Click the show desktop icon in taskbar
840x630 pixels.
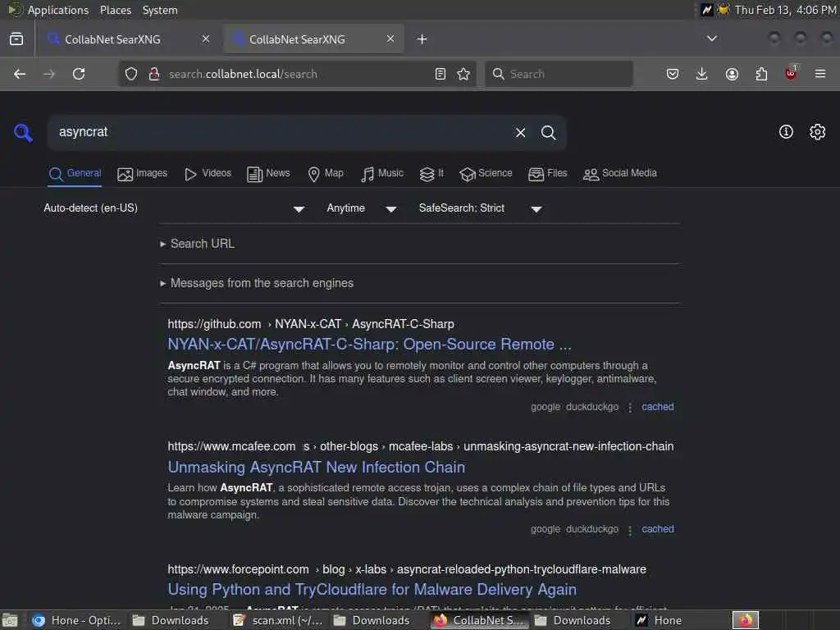coord(10,620)
